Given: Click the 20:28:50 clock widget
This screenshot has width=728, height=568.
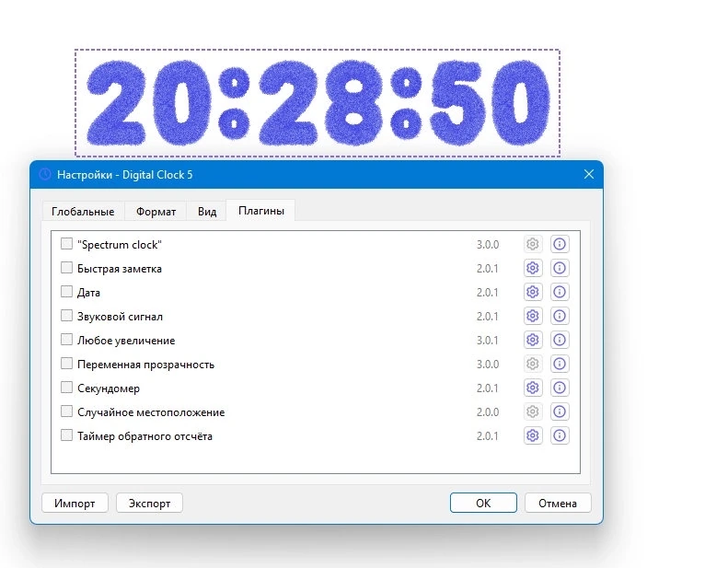Looking at the screenshot, I should click(x=318, y=103).
